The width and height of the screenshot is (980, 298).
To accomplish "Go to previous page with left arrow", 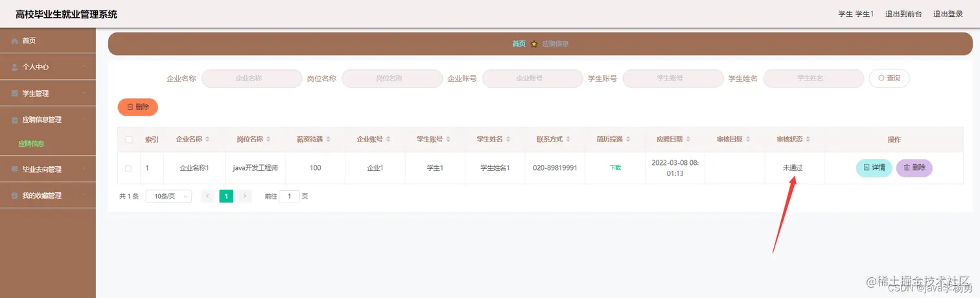I will pyautogui.click(x=207, y=196).
